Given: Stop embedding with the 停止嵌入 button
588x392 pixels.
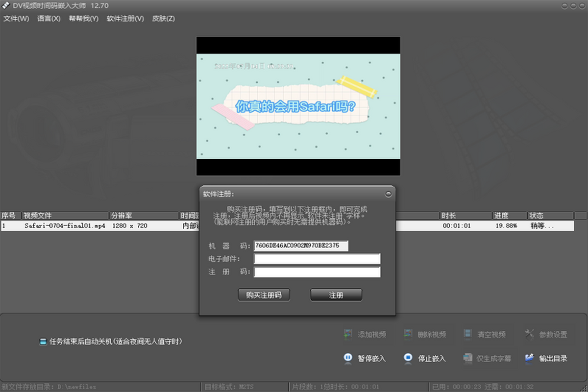Looking at the screenshot, I should (x=424, y=358).
